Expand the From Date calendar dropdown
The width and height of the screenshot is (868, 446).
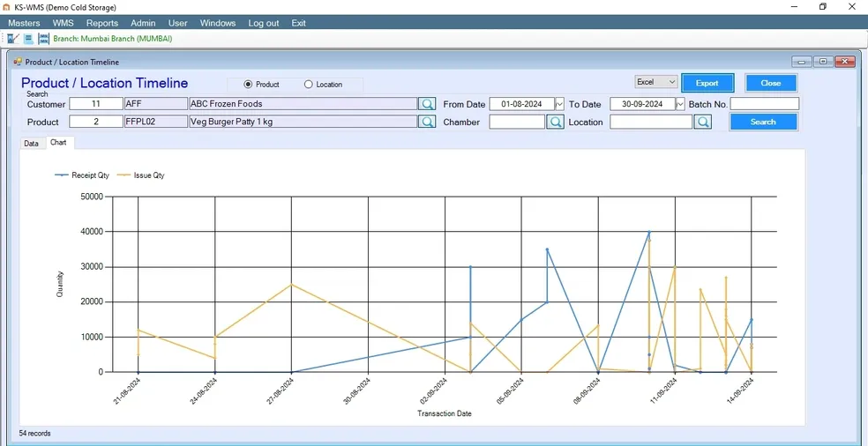559,104
